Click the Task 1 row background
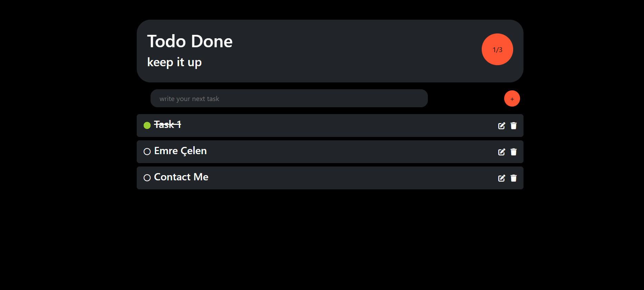This screenshot has width=644, height=290. [330, 126]
